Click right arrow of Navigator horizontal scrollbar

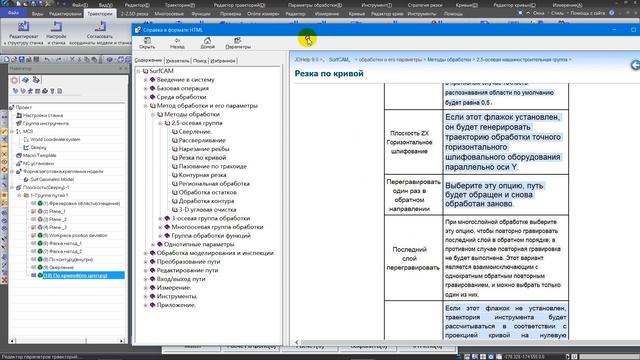tap(121, 341)
